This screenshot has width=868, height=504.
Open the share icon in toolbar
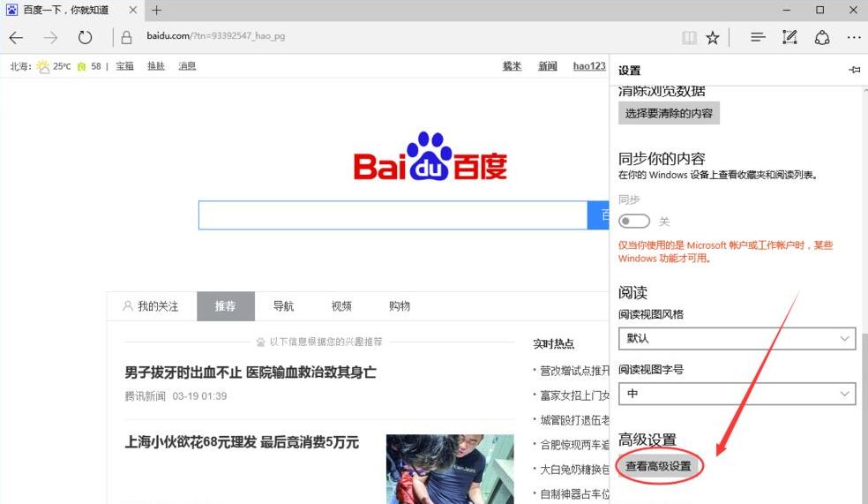tap(822, 38)
